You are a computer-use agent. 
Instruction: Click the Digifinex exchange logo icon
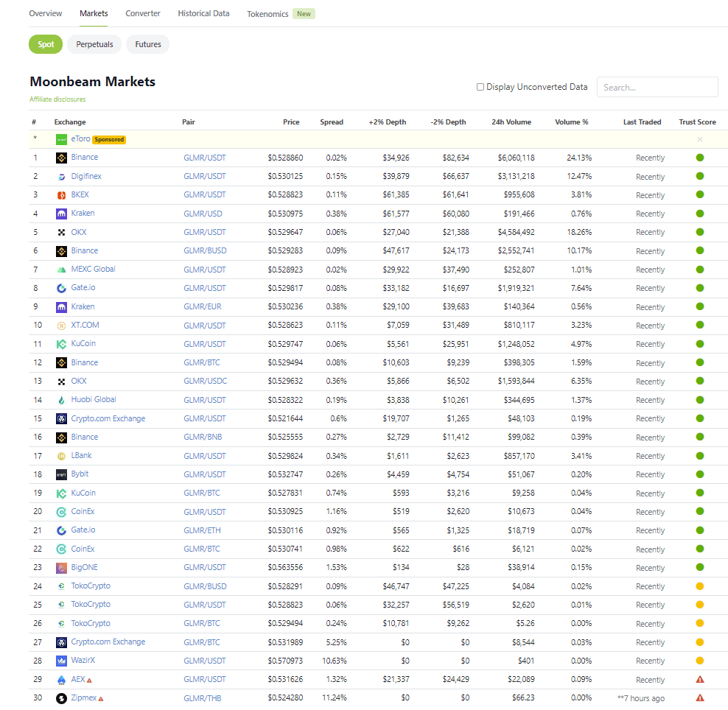(x=61, y=177)
